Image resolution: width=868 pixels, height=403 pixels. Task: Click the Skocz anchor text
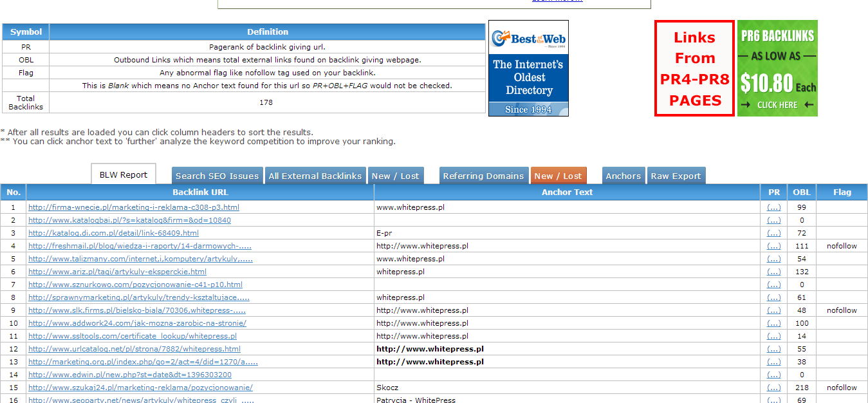(387, 388)
